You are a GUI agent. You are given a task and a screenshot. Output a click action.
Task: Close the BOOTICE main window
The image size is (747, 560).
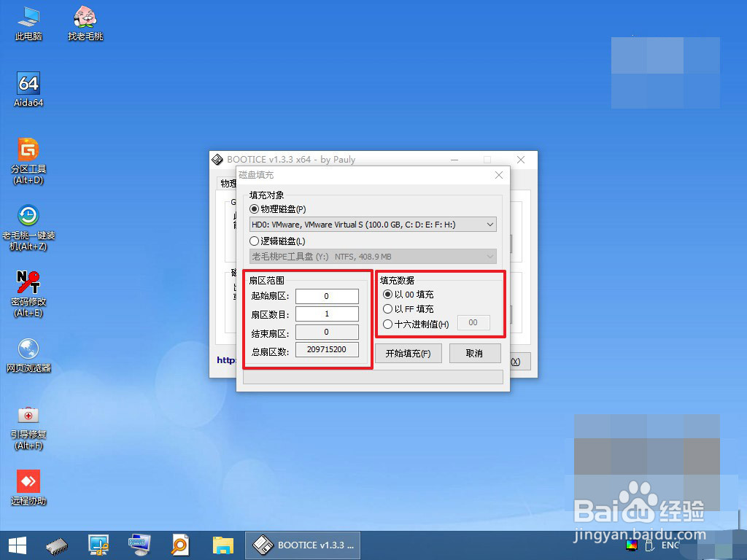coord(521,160)
